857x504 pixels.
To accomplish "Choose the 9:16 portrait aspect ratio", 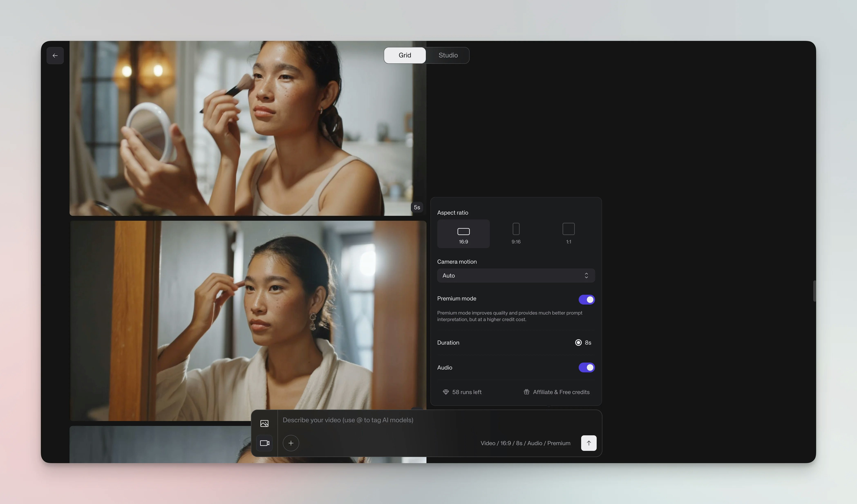I will click(x=516, y=234).
